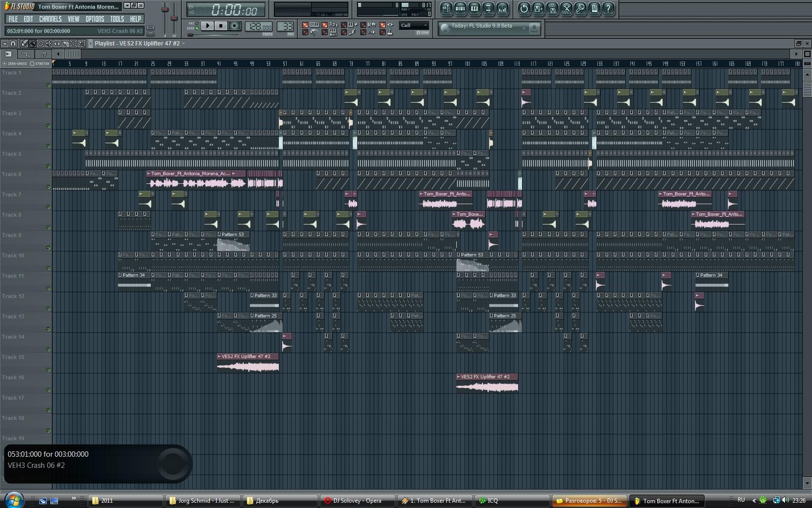Show the Piano Roll window
Screen dimensions: 812x508
point(474,8)
